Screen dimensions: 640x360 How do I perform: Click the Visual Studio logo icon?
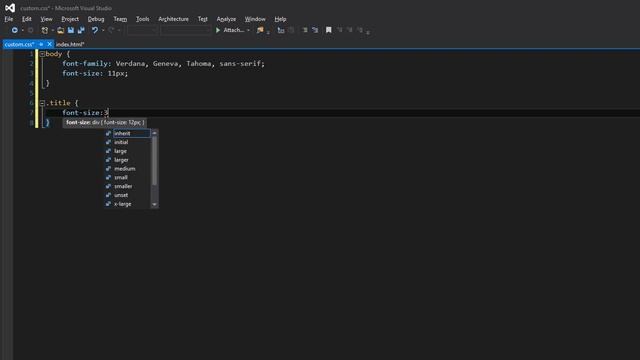[x=10, y=8]
